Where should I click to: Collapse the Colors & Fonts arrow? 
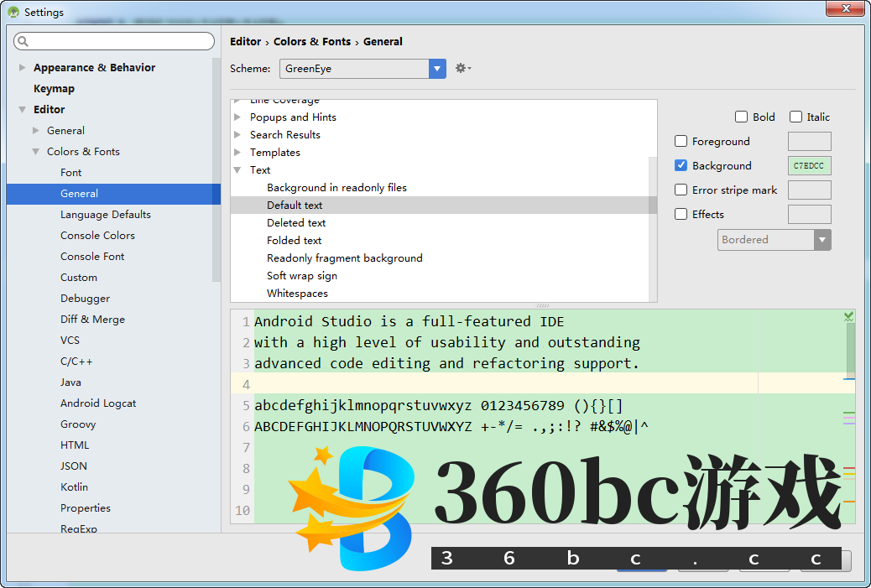tap(35, 152)
